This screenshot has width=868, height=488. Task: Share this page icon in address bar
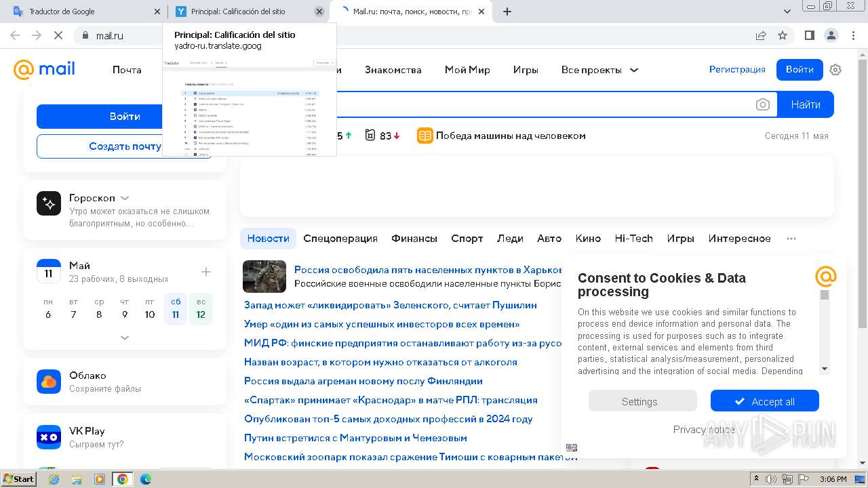761,35
